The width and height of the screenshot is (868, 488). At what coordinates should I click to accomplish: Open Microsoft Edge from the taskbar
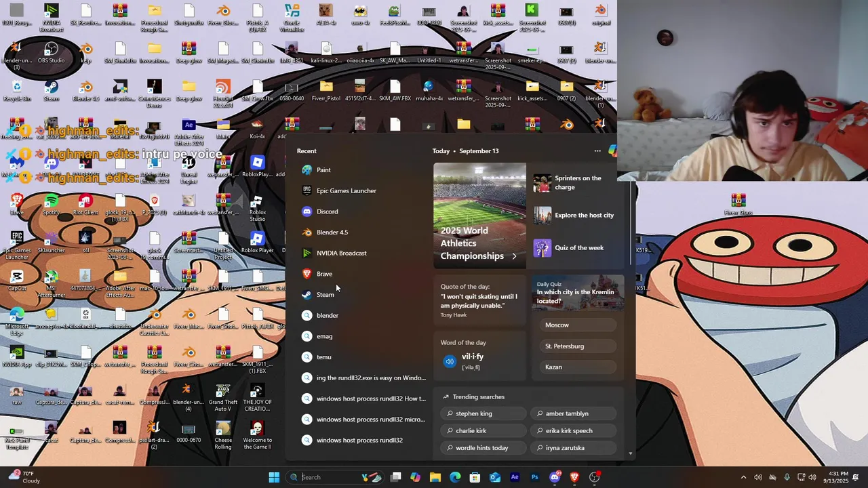click(x=455, y=477)
